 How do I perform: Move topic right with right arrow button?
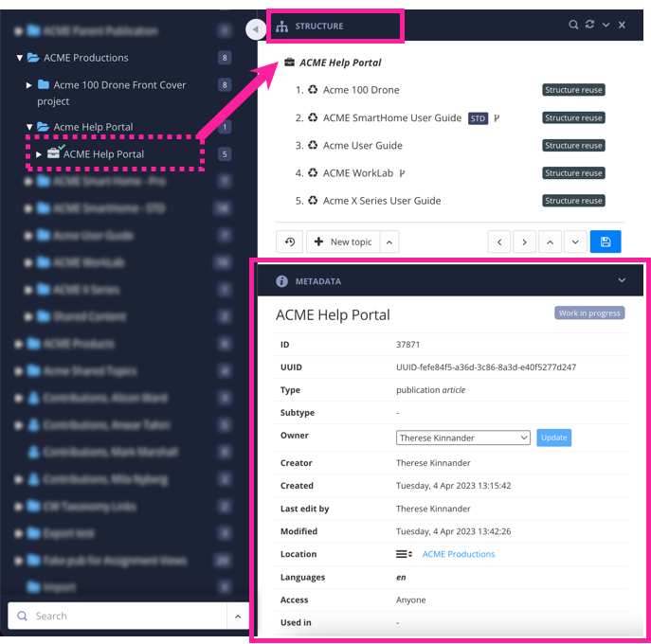[524, 241]
